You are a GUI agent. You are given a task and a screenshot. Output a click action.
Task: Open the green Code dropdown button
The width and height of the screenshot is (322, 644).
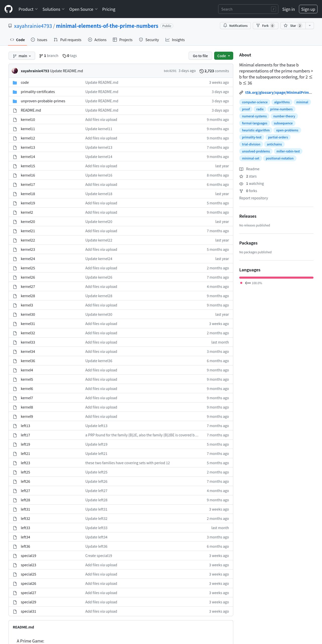224,56
